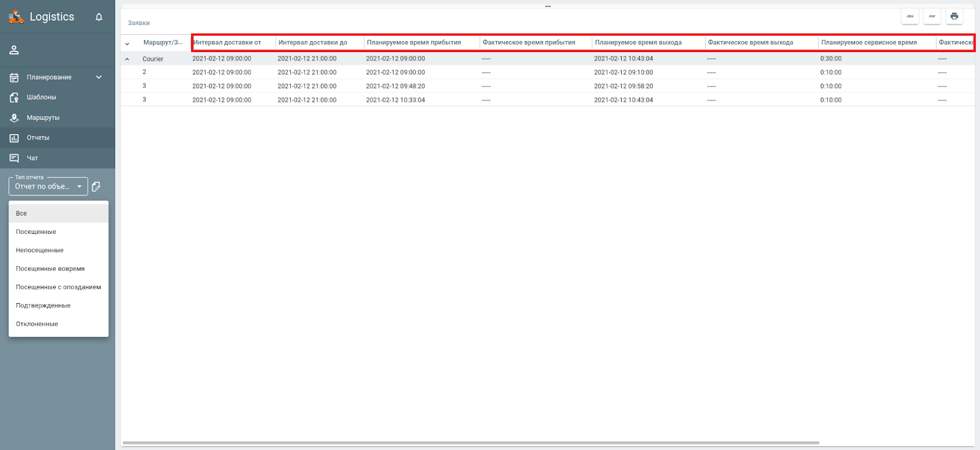
Task: Open the Тип отчета dropdown
Action: (48, 187)
